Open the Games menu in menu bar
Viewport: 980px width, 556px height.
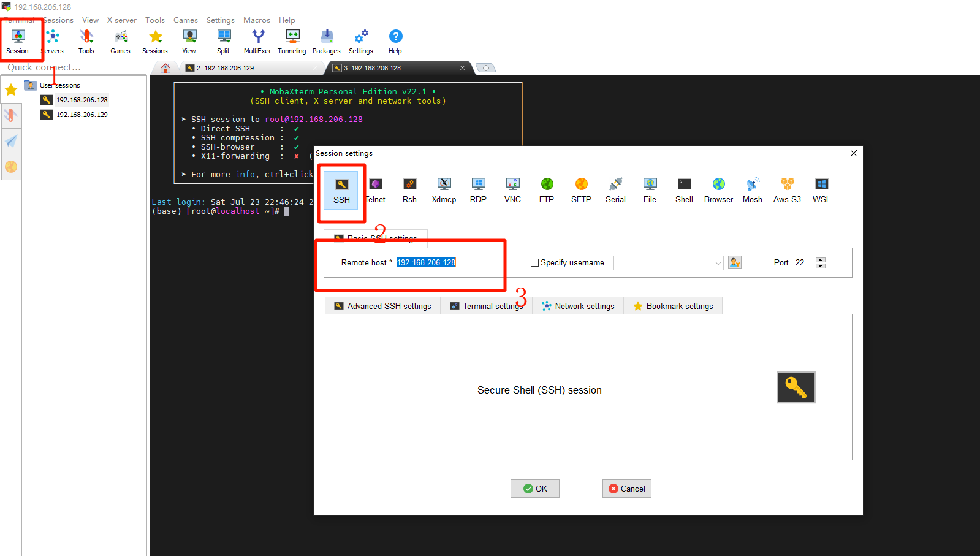[186, 20]
